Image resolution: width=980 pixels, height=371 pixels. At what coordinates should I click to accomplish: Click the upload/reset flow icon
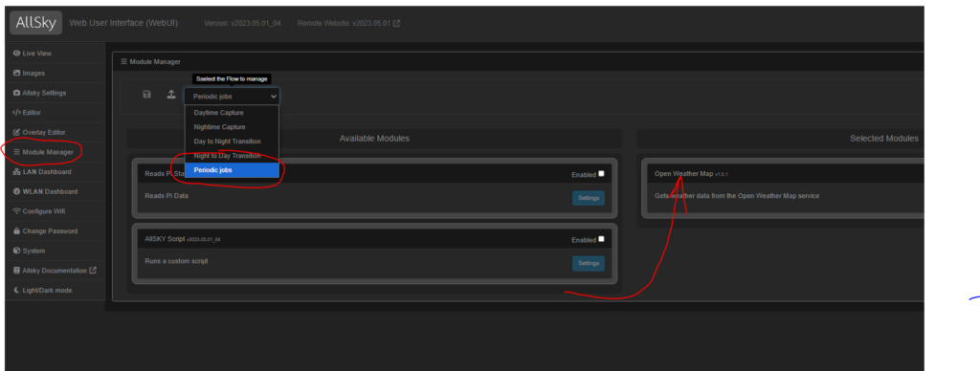[170, 95]
